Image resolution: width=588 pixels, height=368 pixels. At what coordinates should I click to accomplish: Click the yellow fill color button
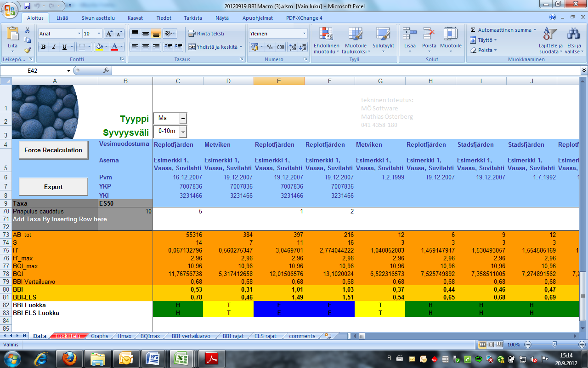click(x=98, y=47)
